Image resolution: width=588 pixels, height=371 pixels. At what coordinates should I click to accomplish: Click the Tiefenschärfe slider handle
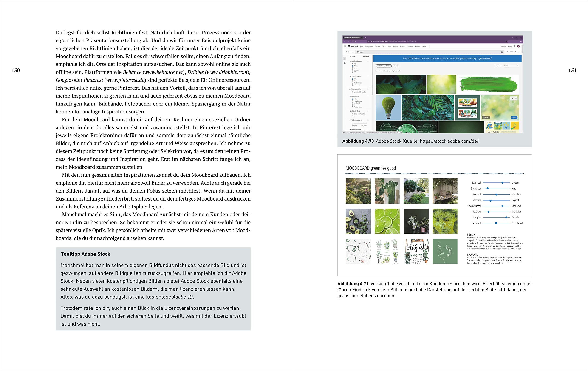(353, 123)
